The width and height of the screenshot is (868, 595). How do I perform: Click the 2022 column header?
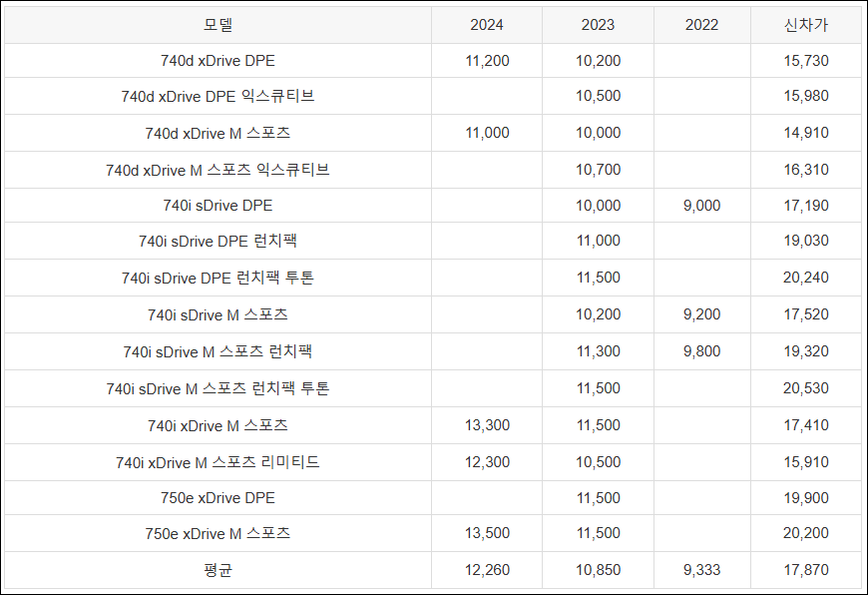pyautogui.click(x=702, y=25)
